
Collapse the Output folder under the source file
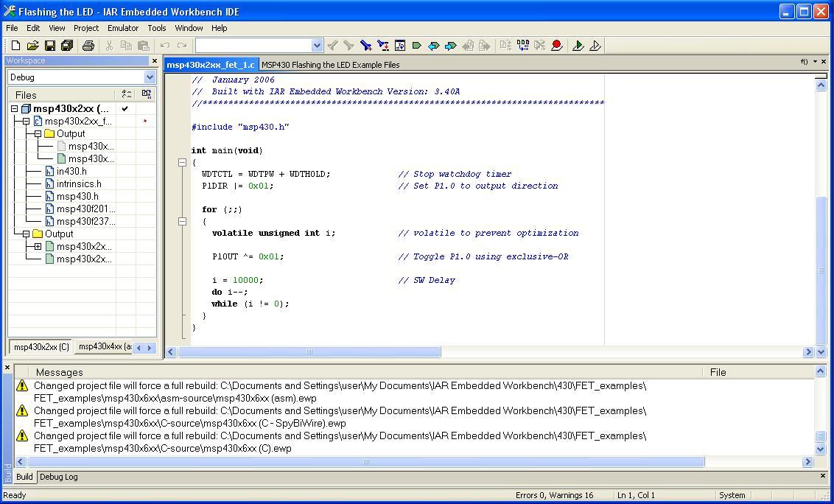coord(38,133)
